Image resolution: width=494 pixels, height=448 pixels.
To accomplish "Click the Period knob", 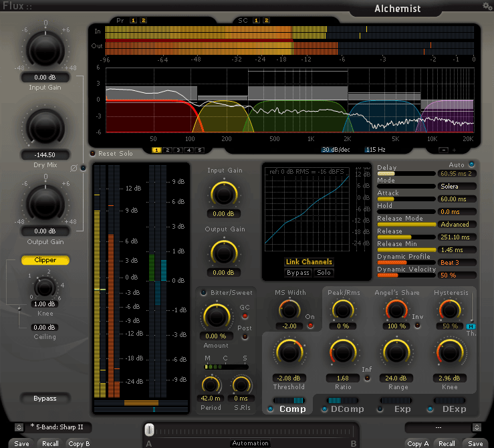I will (211, 384).
